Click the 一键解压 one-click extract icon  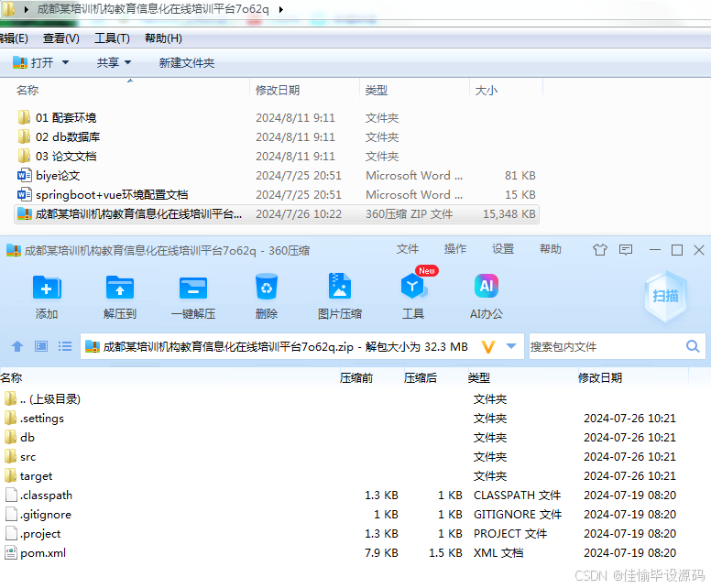[x=193, y=288]
